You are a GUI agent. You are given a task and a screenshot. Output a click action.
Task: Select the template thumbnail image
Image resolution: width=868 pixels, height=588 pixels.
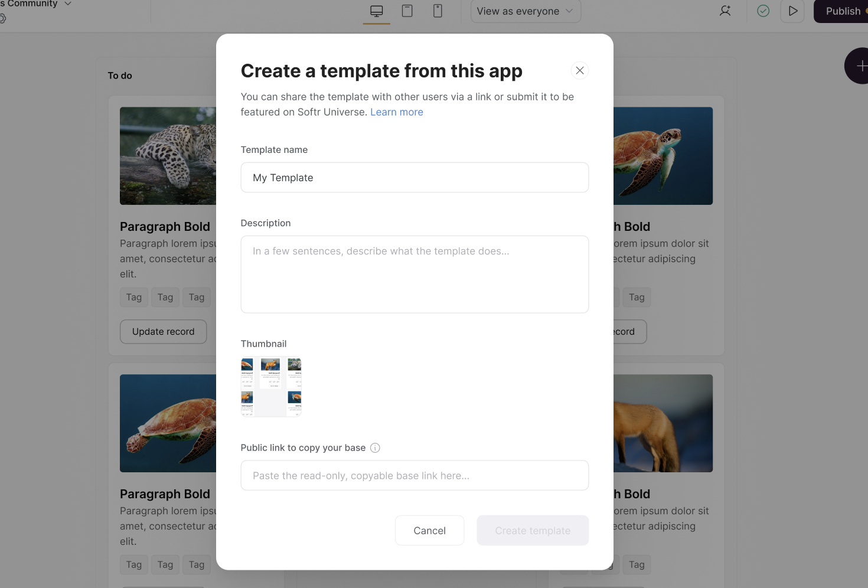pyautogui.click(x=271, y=387)
